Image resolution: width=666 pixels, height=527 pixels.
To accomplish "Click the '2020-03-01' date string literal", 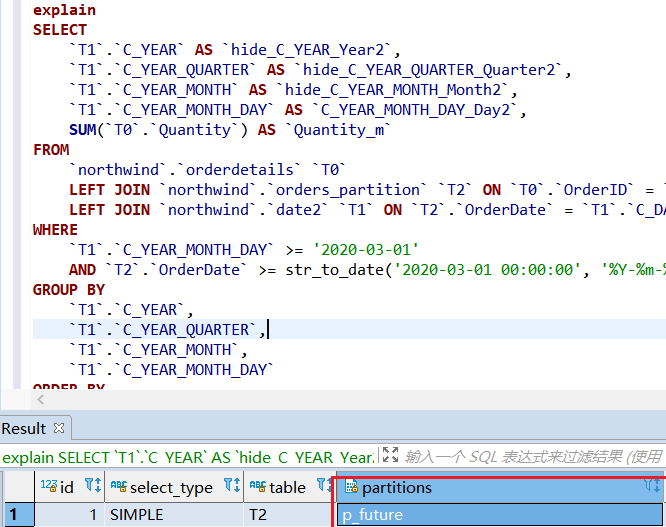I will (366, 250).
